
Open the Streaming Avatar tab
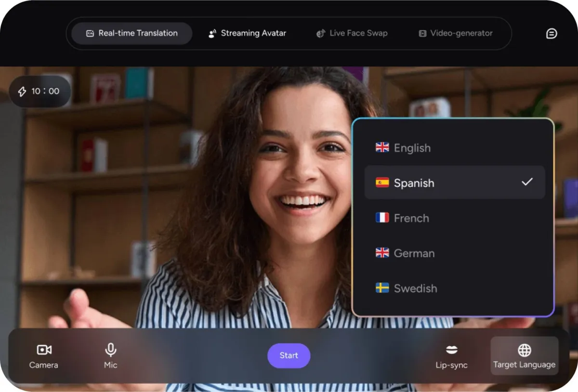coord(247,33)
